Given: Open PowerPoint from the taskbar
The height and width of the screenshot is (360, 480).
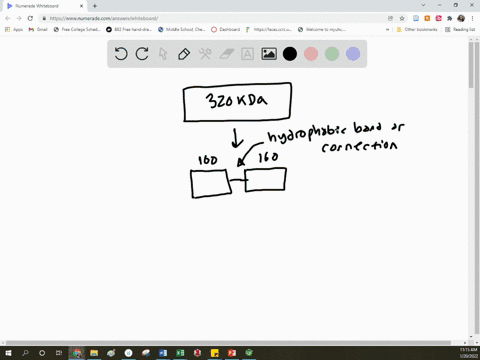Looking at the screenshot, I should 232,353.
